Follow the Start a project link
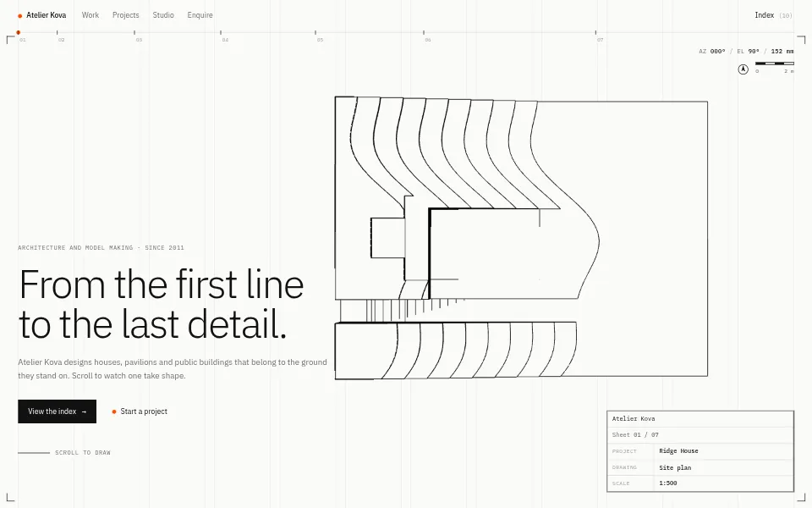812x508 pixels. click(x=140, y=411)
